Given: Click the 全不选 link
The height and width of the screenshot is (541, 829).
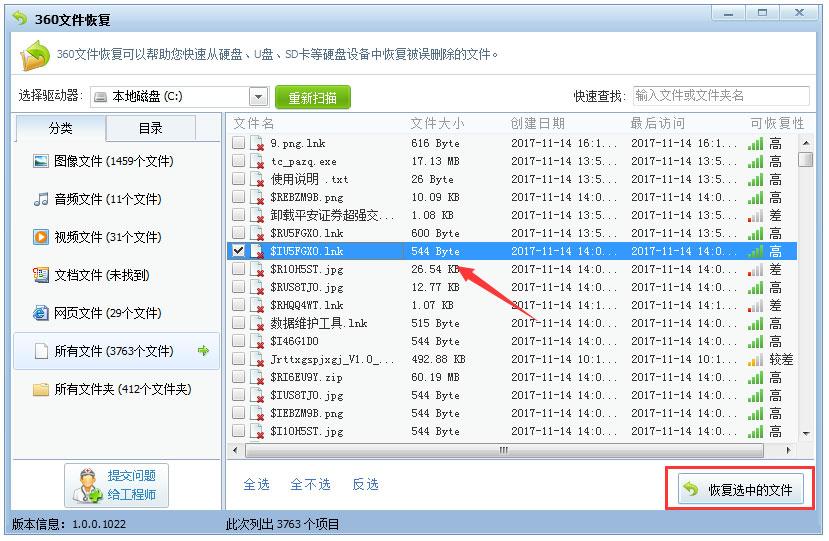Looking at the screenshot, I should point(310,484).
